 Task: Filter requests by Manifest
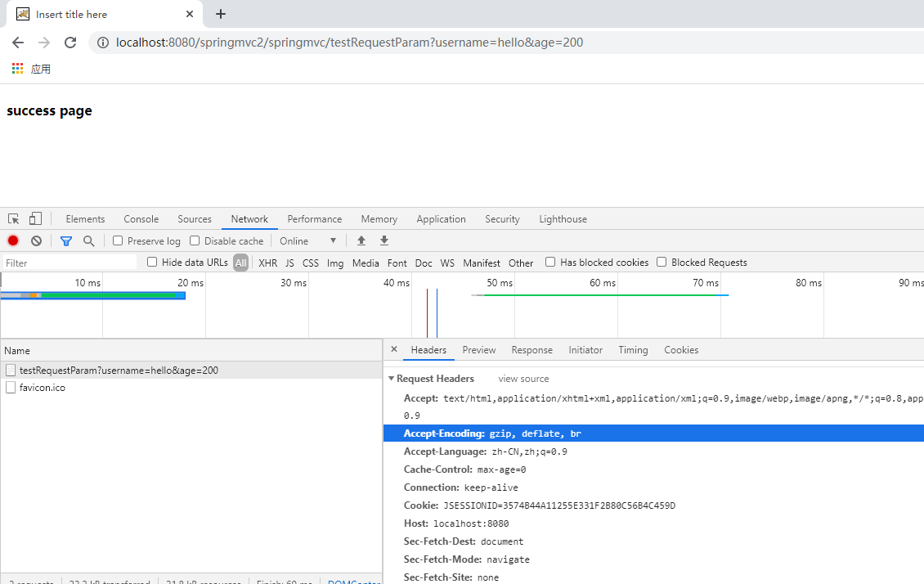(x=482, y=263)
